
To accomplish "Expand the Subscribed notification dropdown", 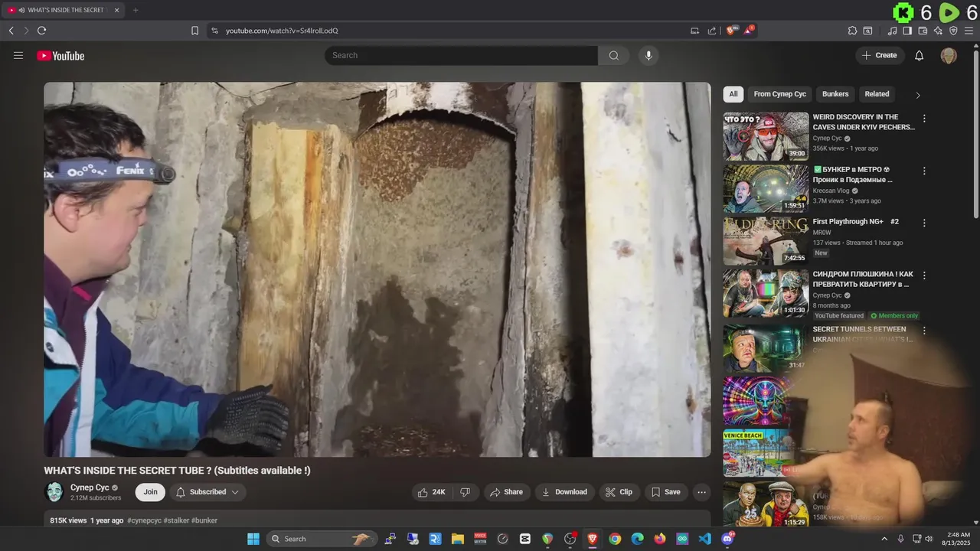I will pos(235,492).
